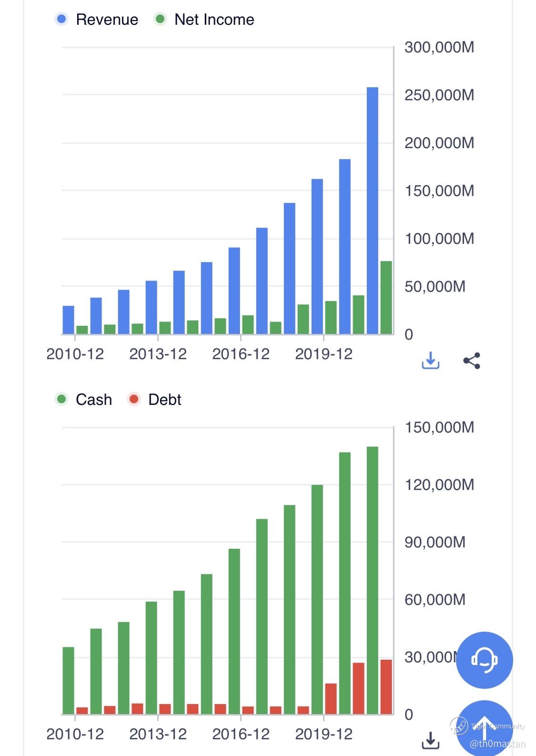
Task: Toggle the Debt series in legend
Action: 164,399
